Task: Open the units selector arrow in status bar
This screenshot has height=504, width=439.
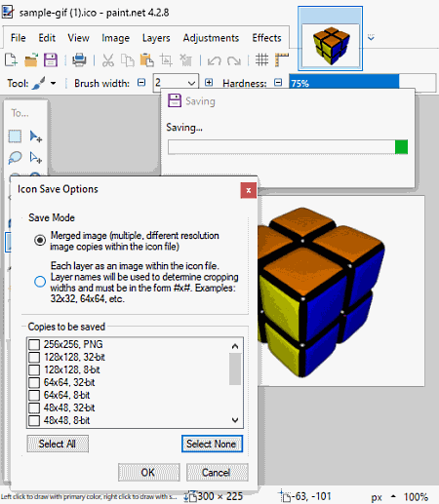Action: pos(393,496)
